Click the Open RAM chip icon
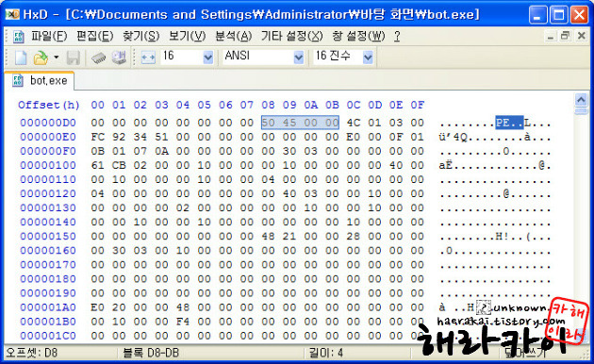 point(98,58)
